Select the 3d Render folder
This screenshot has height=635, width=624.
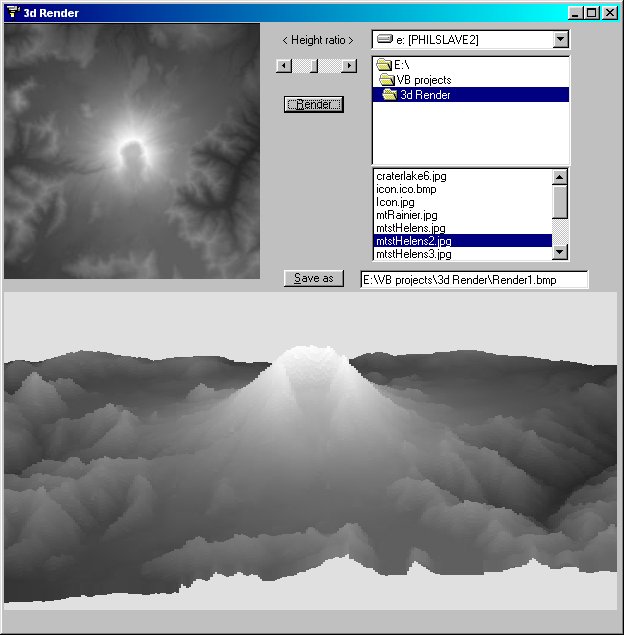471,95
